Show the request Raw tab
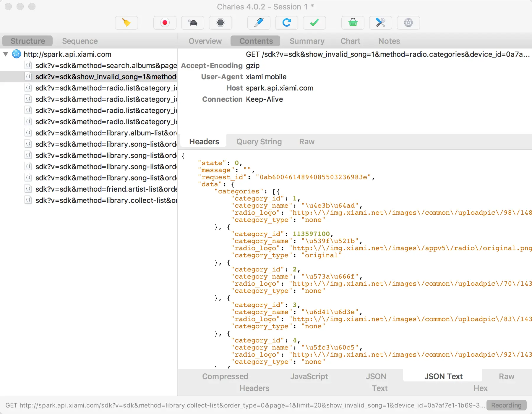Image resolution: width=532 pixels, height=414 pixels. pos(307,142)
